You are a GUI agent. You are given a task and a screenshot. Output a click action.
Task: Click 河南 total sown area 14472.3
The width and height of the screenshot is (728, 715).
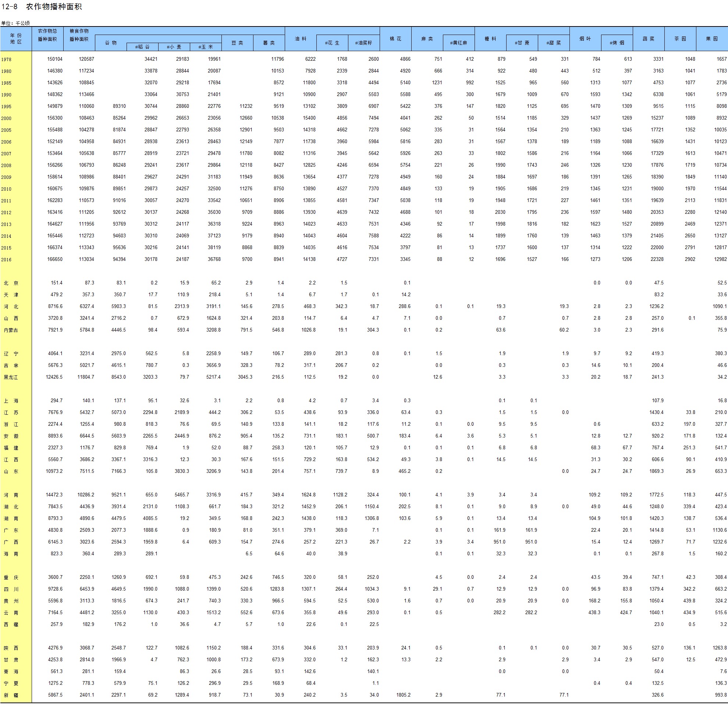tap(54, 495)
